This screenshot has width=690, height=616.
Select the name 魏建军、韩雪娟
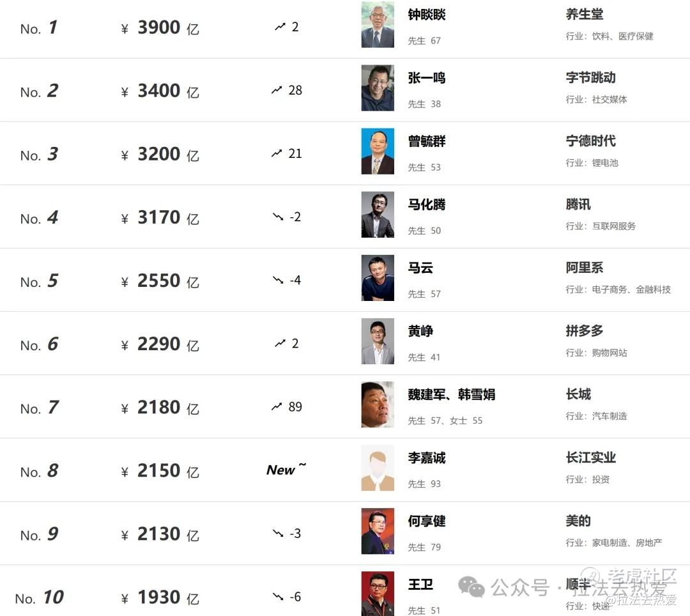[x=451, y=394]
